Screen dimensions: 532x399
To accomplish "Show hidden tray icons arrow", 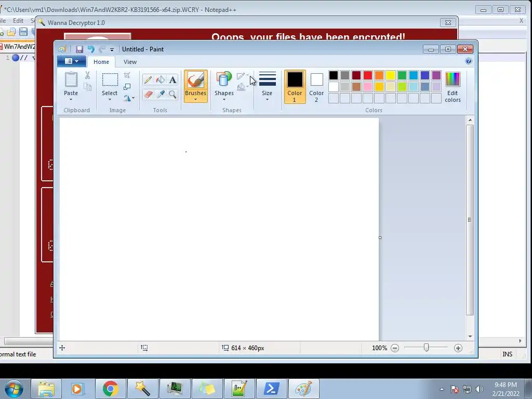I will [x=442, y=389].
